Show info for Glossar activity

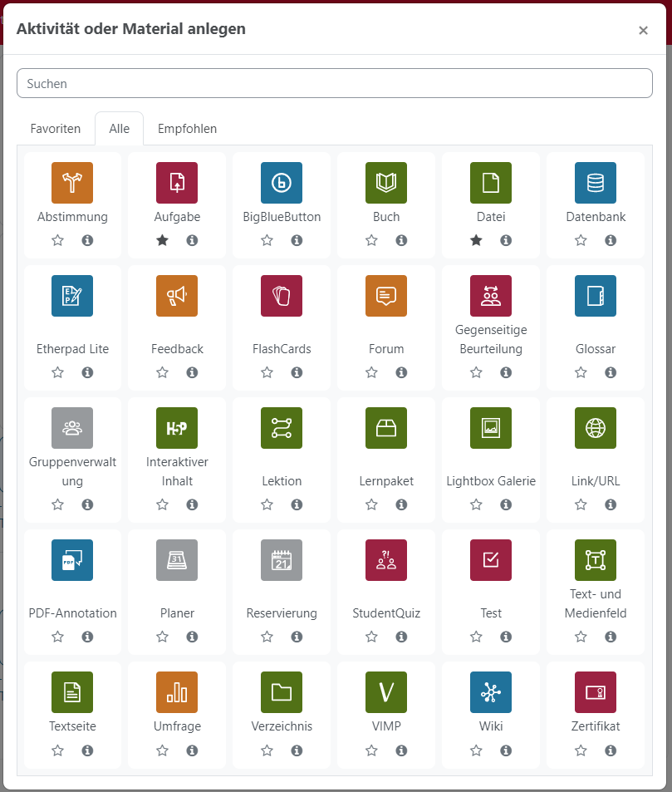(x=611, y=372)
